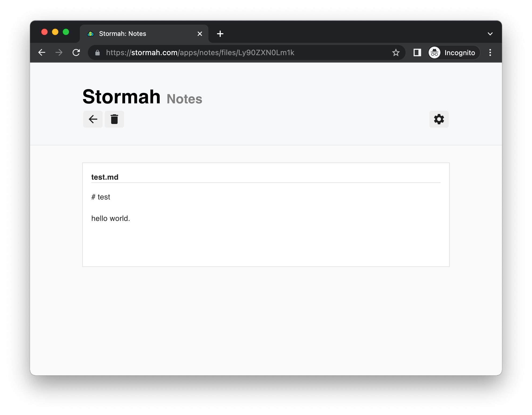Image resolution: width=532 pixels, height=415 pixels.
Task: Delete note with trash icon
Action: click(x=114, y=119)
